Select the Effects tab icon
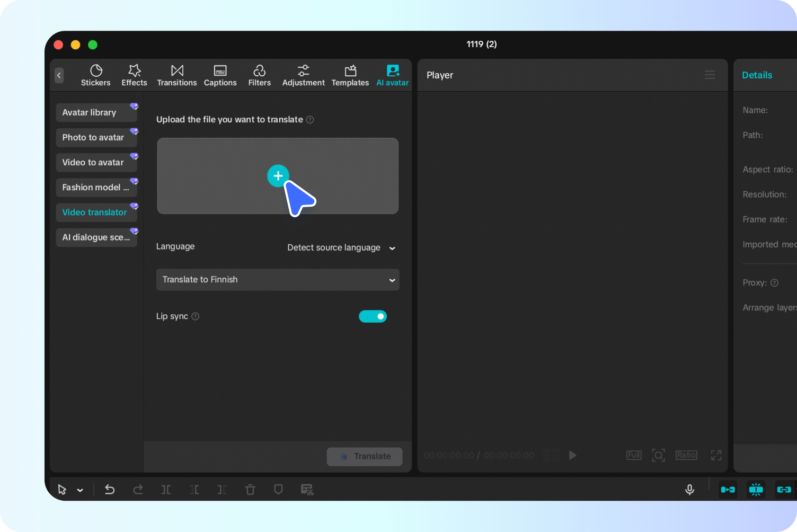 (134, 75)
